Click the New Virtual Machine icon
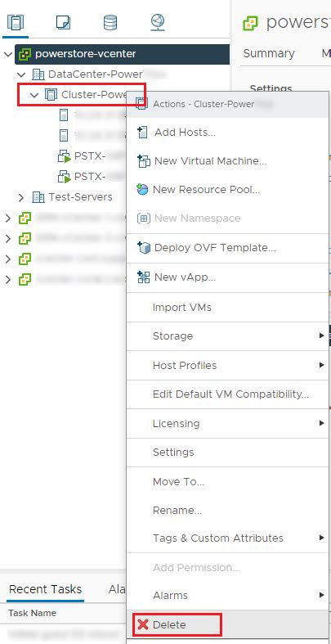The height and width of the screenshot is (644, 331). pyautogui.click(x=143, y=161)
